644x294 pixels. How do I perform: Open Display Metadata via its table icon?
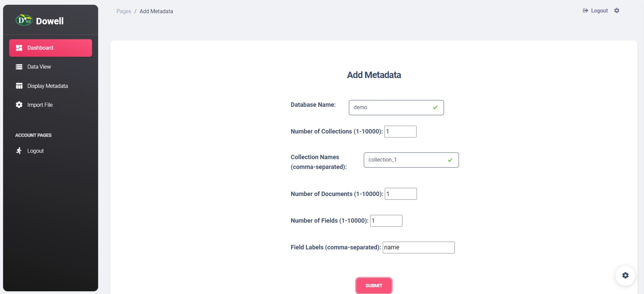click(x=19, y=86)
